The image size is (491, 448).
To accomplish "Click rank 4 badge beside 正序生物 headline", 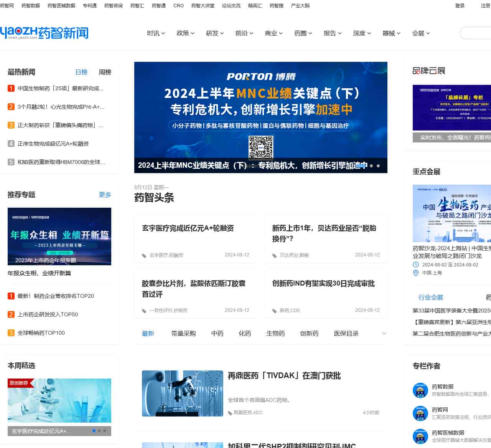I will coord(11,144).
